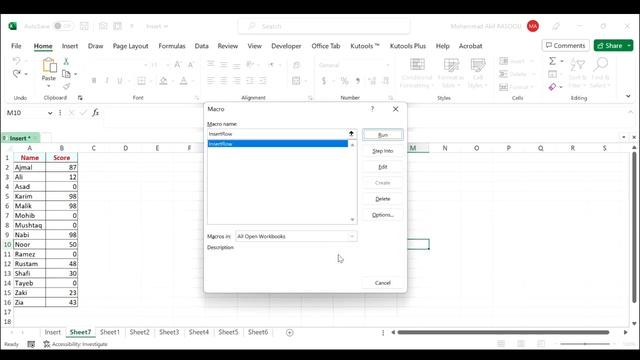
Task: Open the Developer ribbon tab
Action: click(x=286, y=46)
